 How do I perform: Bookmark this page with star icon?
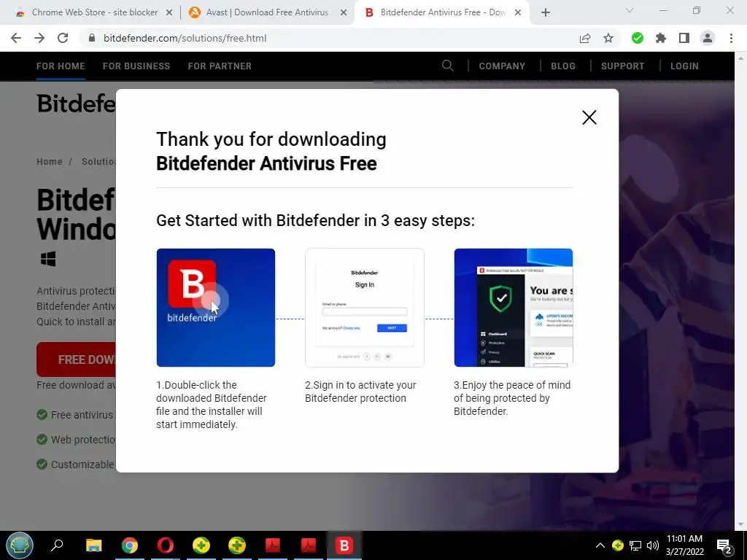click(608, 38)
